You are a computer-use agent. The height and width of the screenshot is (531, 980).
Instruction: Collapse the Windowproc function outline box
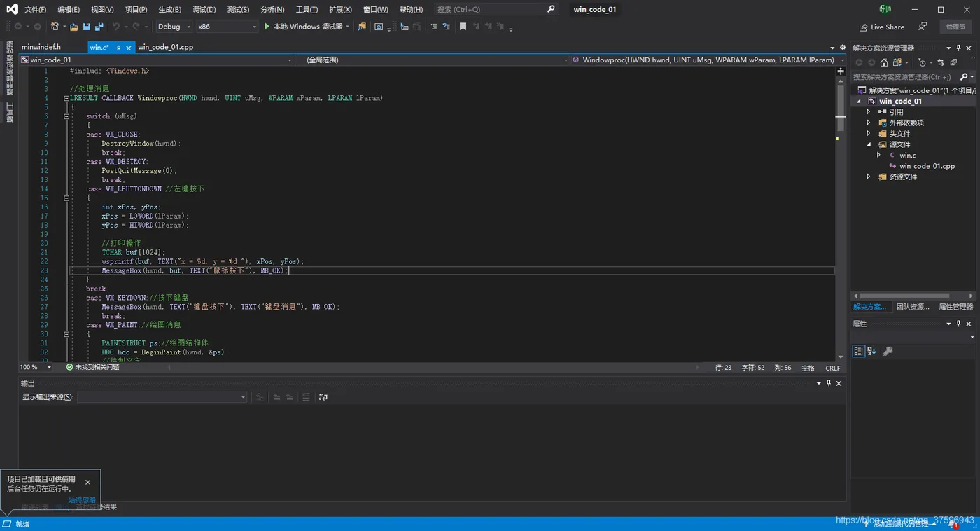67,98
